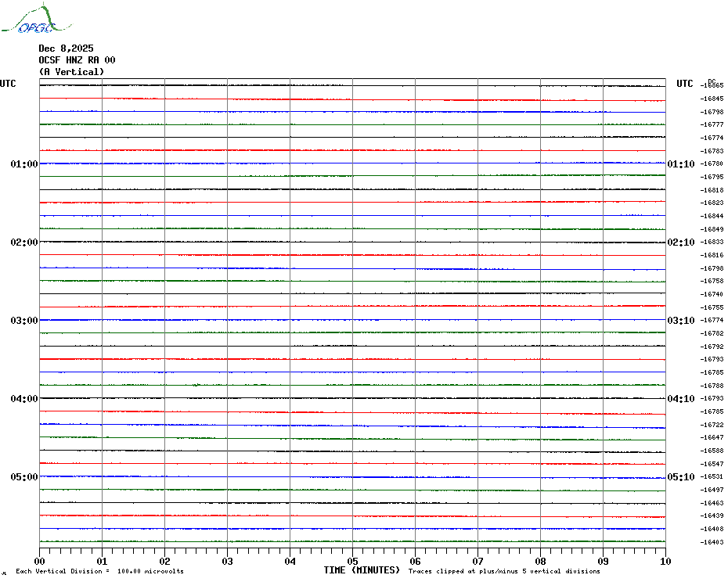Click the 01:00 time label on left axis
This screenshot has height=582, width=728.
(x=24, y=164)
